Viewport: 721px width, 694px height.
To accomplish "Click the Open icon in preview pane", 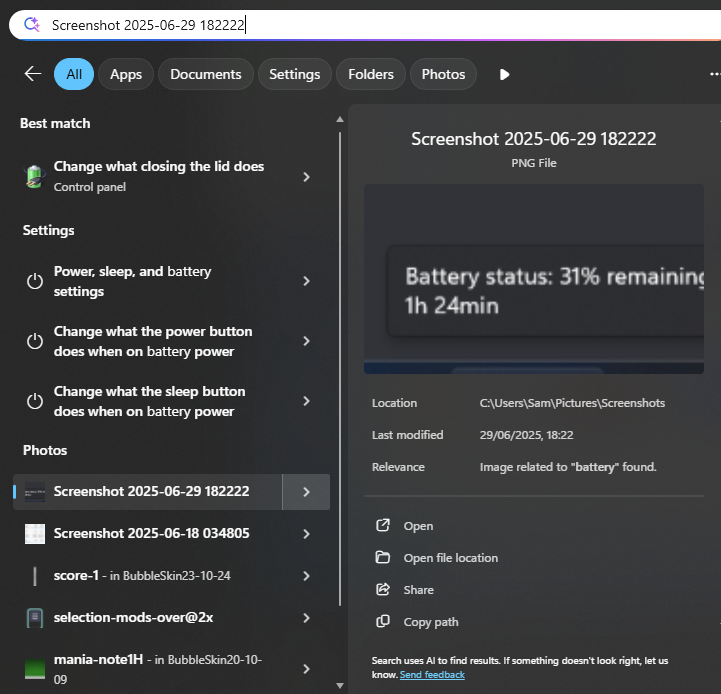I will pos(383,525).
